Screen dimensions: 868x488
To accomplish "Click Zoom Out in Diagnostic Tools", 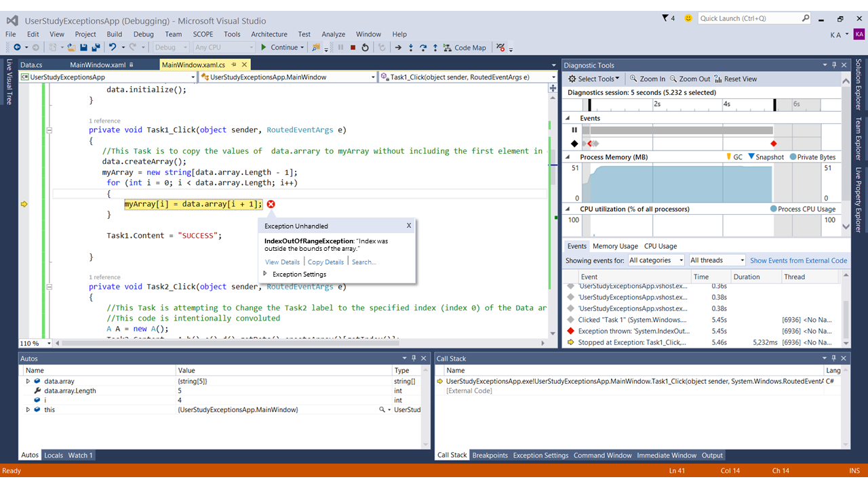I will (x=690, y=79).
